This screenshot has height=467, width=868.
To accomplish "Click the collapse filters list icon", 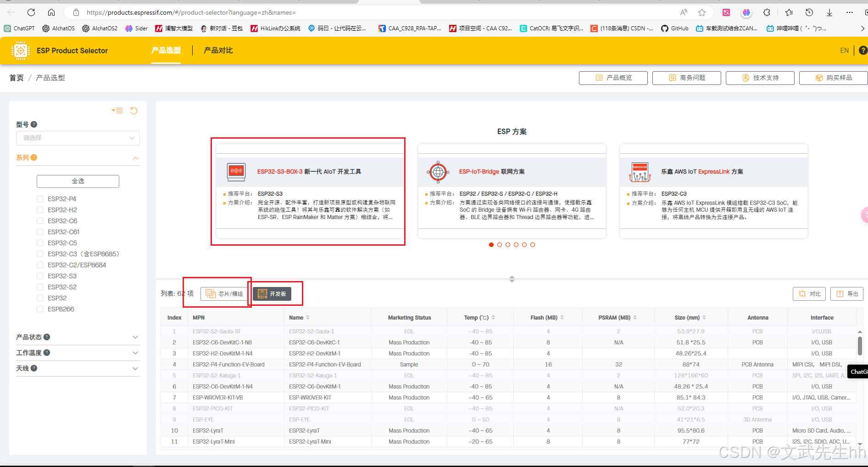I will (x=117, y=111).
